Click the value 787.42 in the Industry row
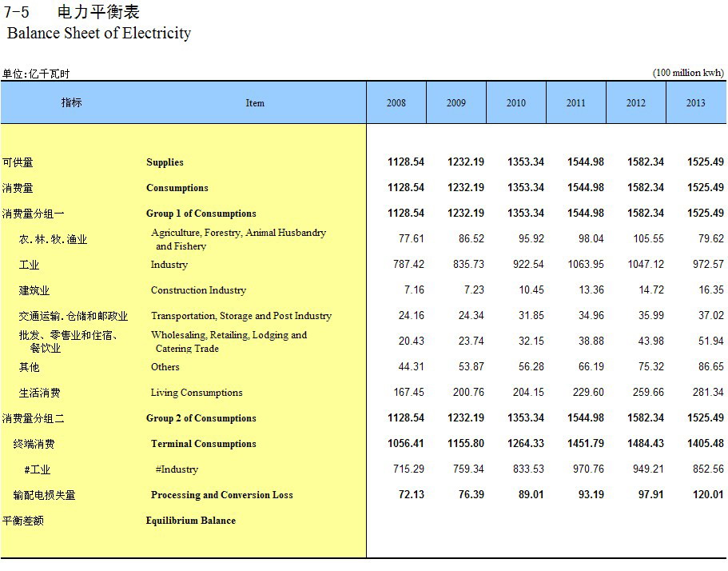Screen dimensions: 728x571 click(x=408, y=264)
